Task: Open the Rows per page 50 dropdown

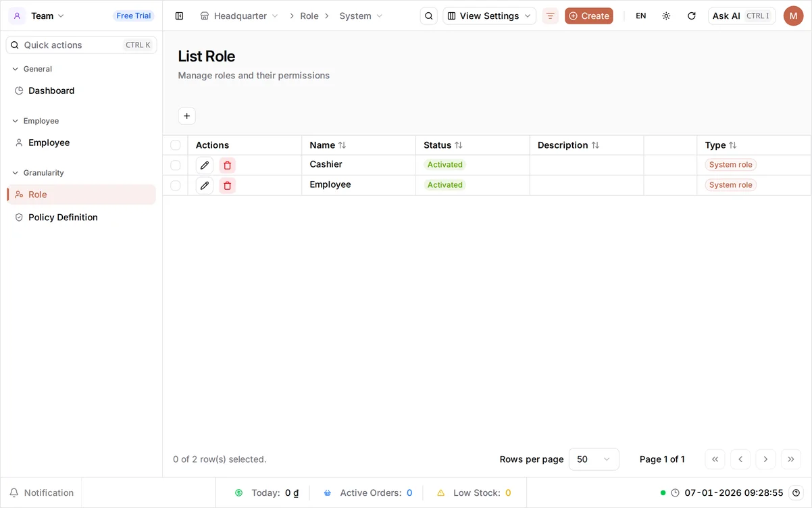Action: pos(594,459)
